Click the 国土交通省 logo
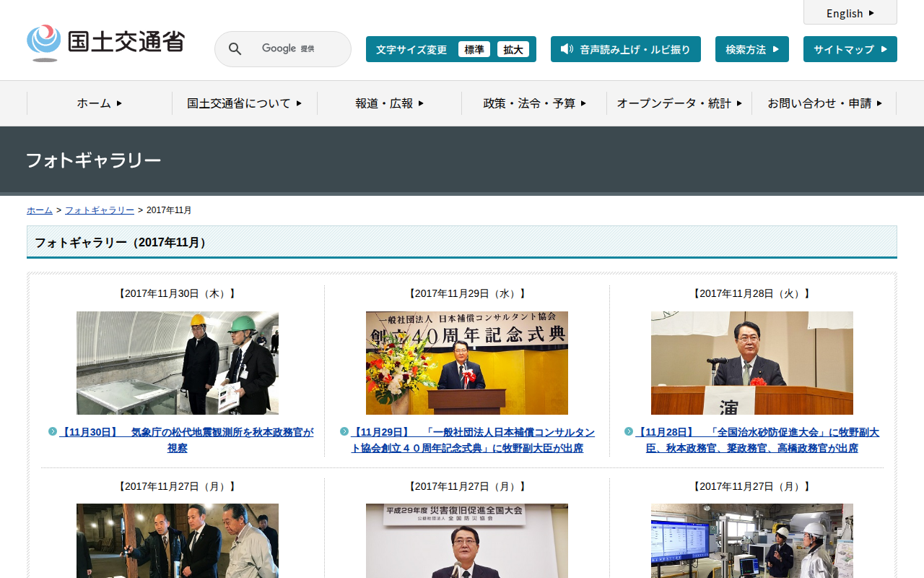Image resolution: width=924 pixels, height=578 pixels. [x=106, y=43]
